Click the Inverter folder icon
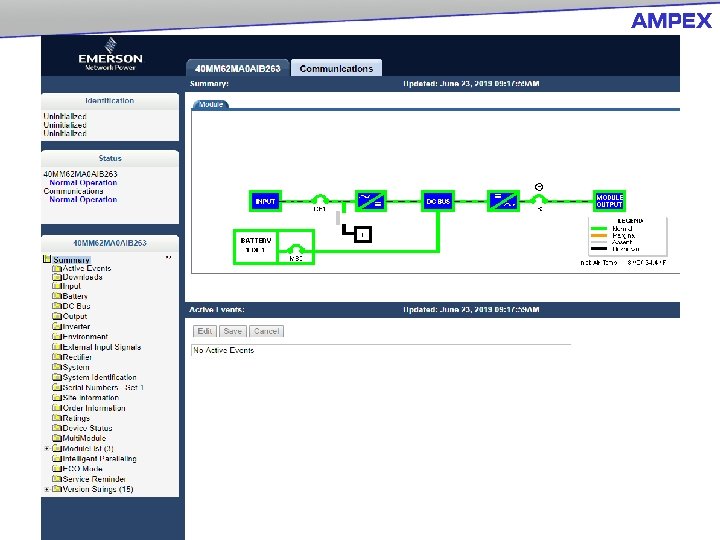The image size is (720, 540). coord(56,326)
